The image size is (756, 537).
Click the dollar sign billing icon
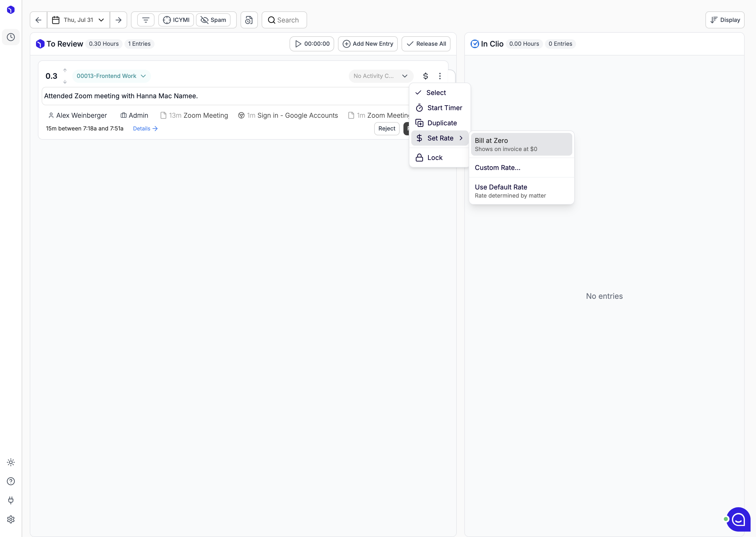pyautogui.click(x=426, y=76)
